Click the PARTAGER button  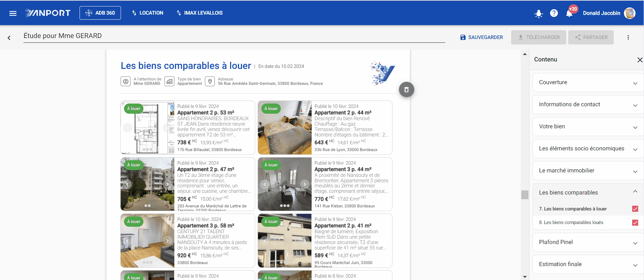591,37
